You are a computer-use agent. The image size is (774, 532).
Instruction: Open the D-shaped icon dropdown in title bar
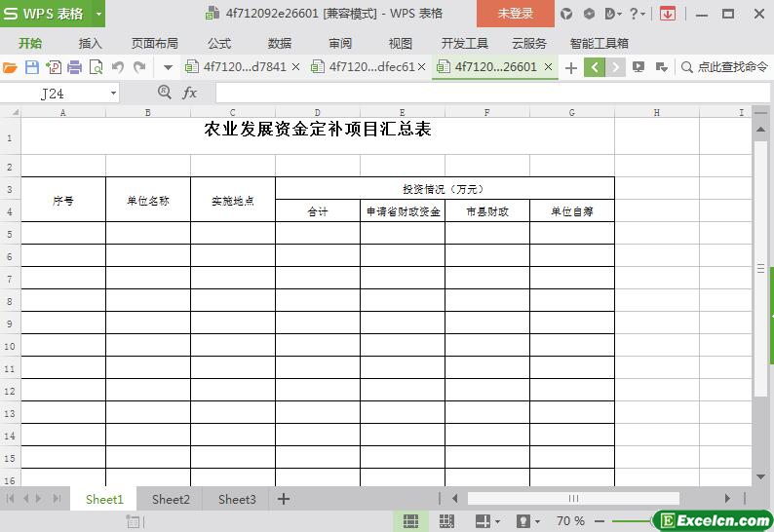pyautogui.click(x=612, y=14)
